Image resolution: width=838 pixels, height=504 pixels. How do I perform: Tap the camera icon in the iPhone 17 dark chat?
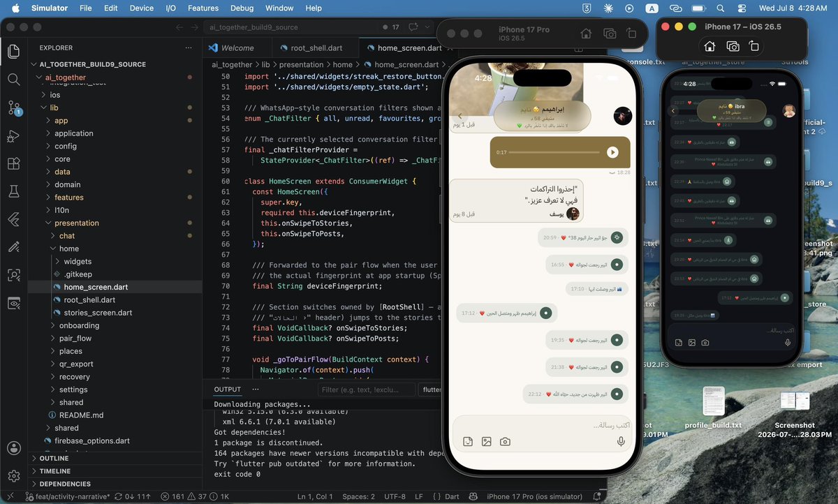(x=705, y=343)
